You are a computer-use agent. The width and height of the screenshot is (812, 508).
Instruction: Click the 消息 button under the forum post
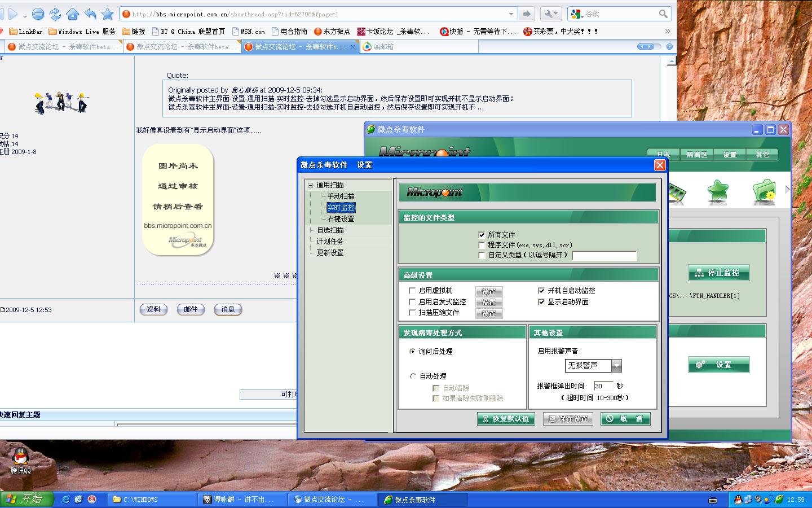[x=228, y=309]
